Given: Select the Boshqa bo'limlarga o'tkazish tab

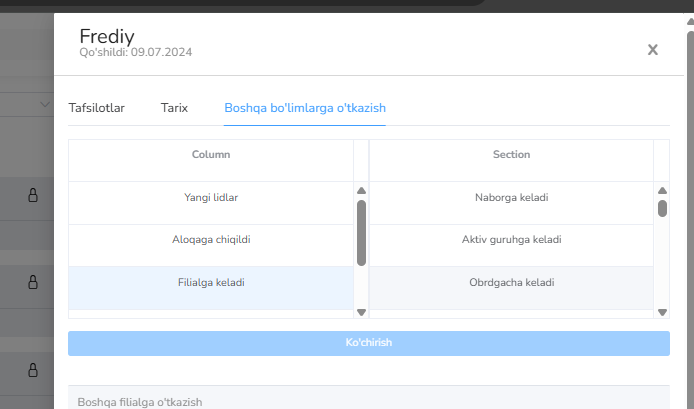Looking at the screenshot, I should 305,107.
